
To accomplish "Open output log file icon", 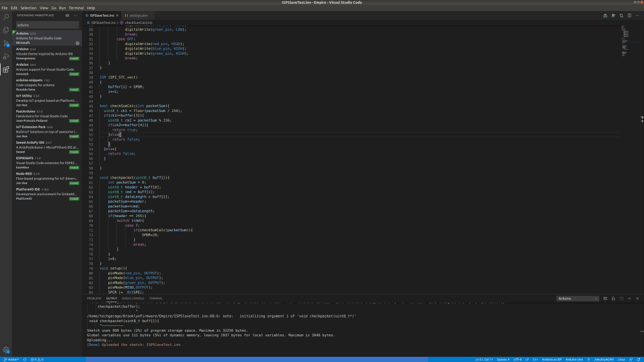I will tap(621, 298).
